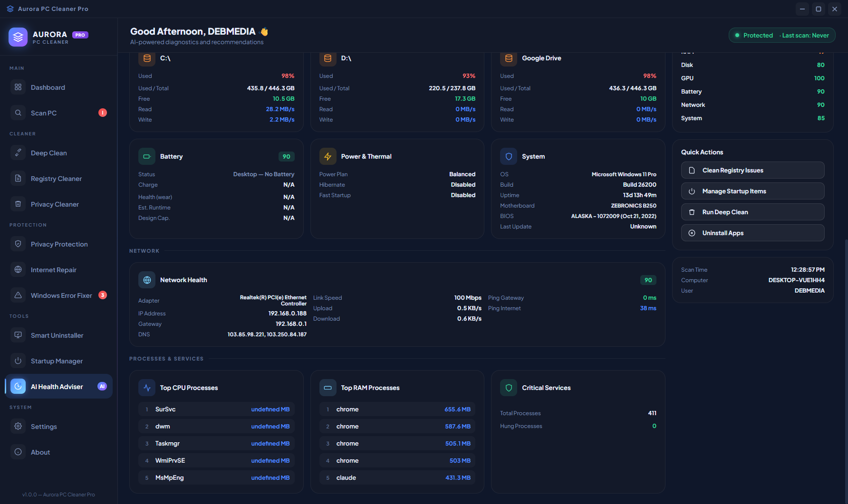The image size is (848, 504).
Task: Click the Power & Thermal lightning icon
Action: pos(328,156)
